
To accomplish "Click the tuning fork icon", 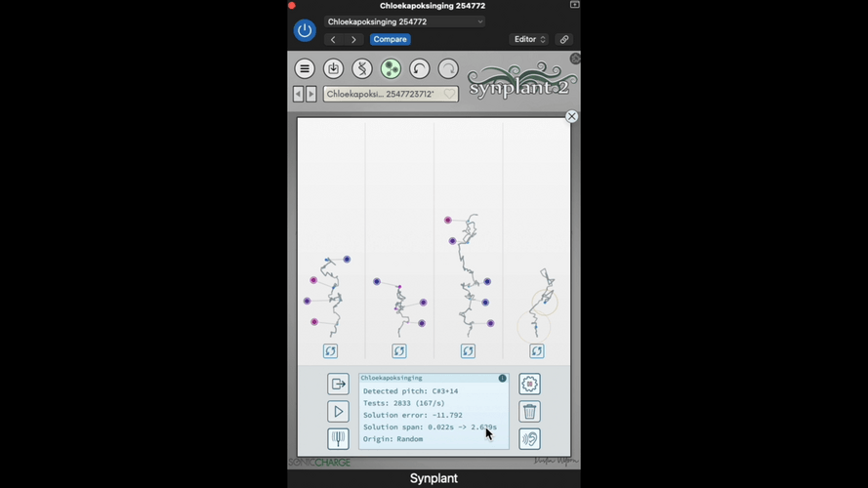I will (338, 439).
